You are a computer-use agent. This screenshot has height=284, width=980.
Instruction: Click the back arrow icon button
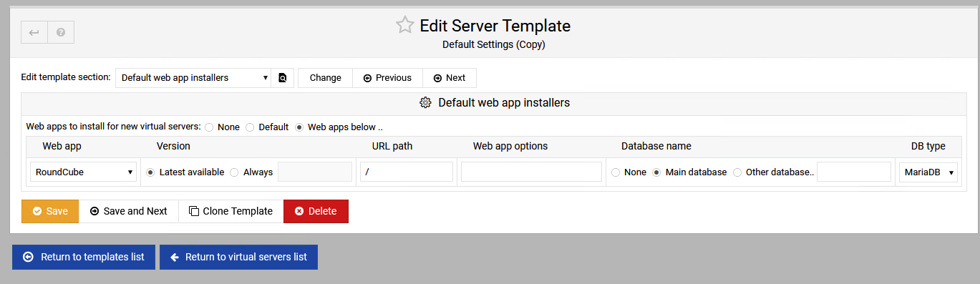click(34, 32)
